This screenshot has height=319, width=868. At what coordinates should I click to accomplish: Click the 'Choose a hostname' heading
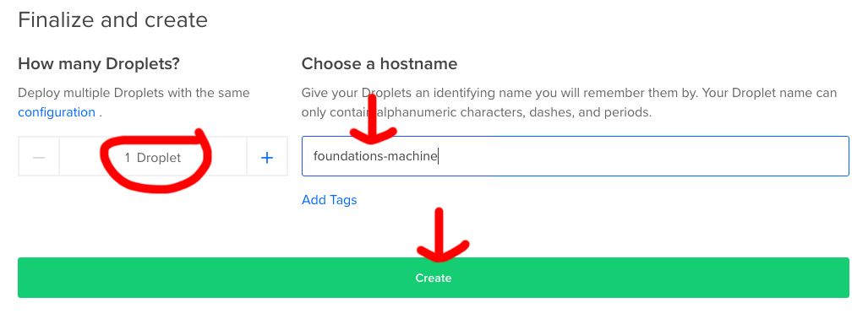pyautogui.click(x=379, y=63)
